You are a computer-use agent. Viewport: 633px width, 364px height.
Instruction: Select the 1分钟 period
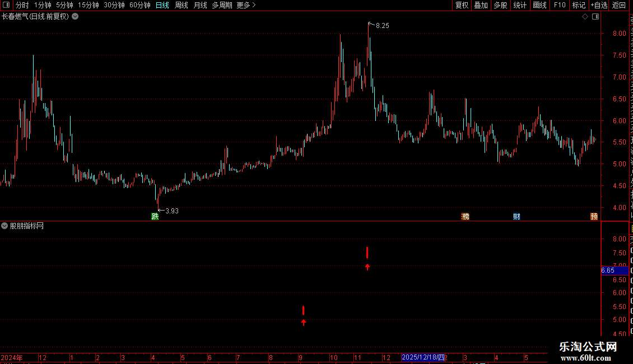(x=43, y=5)
